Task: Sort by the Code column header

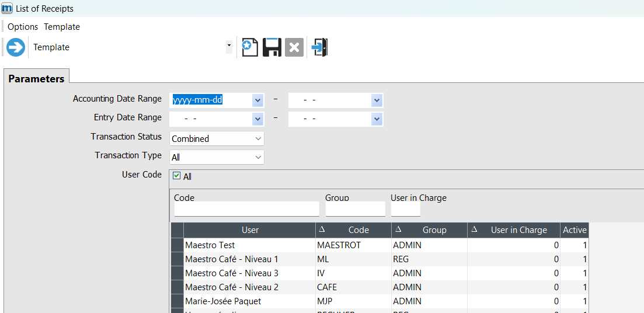Action: tap(358, 230)
